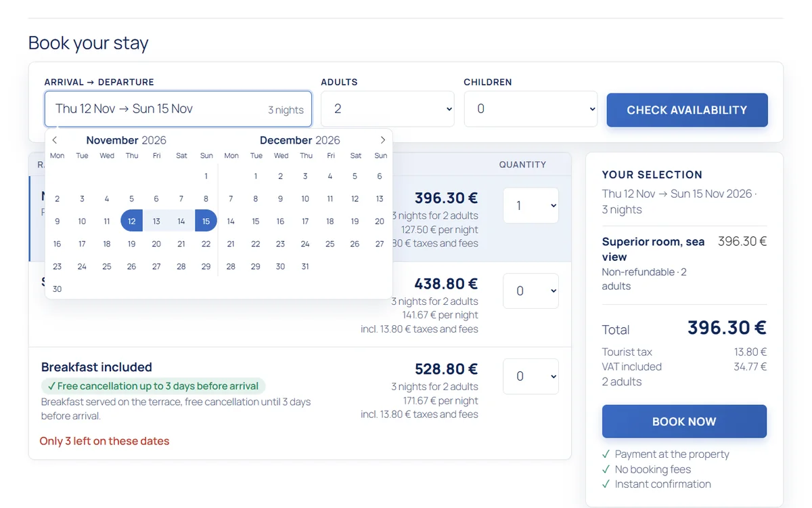This screenshot has height=508, width=812.
Task: Choose November 20 in the calendar
Action: click(156, 244)
